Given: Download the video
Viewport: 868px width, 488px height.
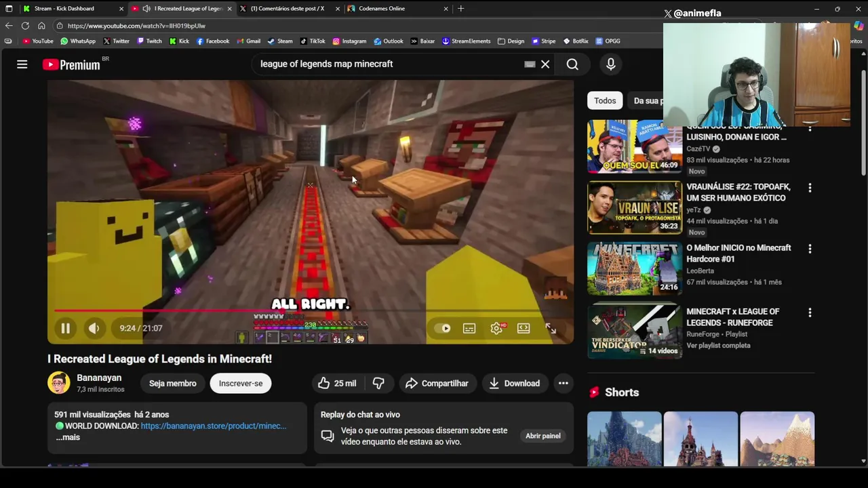Looking at the screenshot, I should click(515, 384).
